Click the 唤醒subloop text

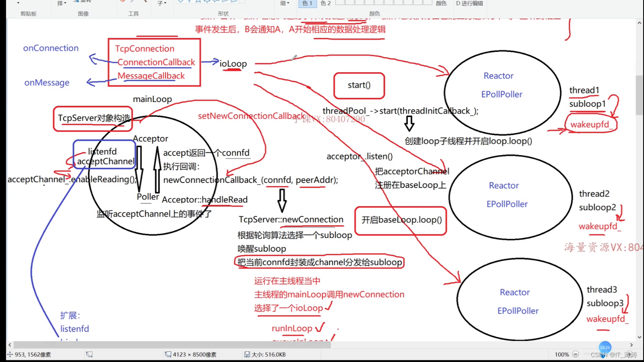[262, 249]
